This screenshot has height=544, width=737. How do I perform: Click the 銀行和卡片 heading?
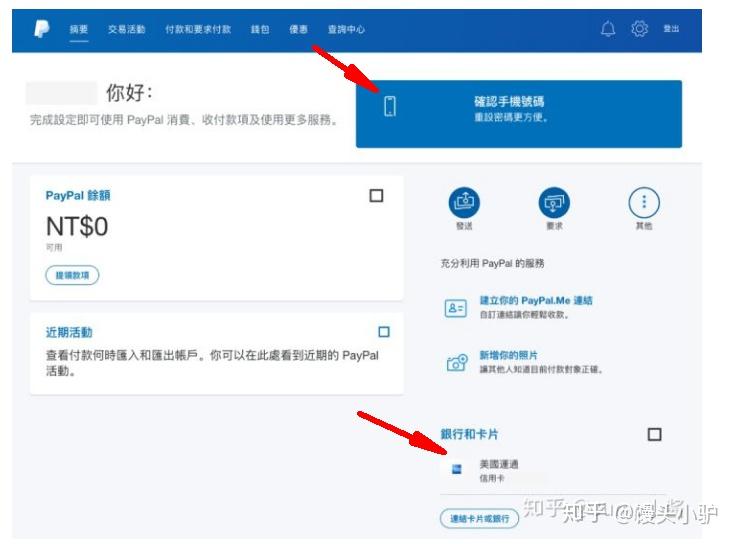click(x=469, y=434)
